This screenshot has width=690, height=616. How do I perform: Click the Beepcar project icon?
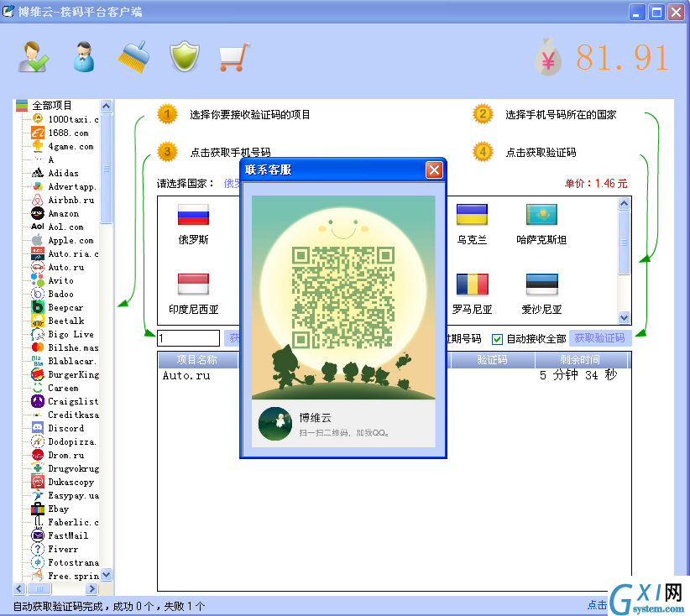pyautogui.click(x=38, y=307)
